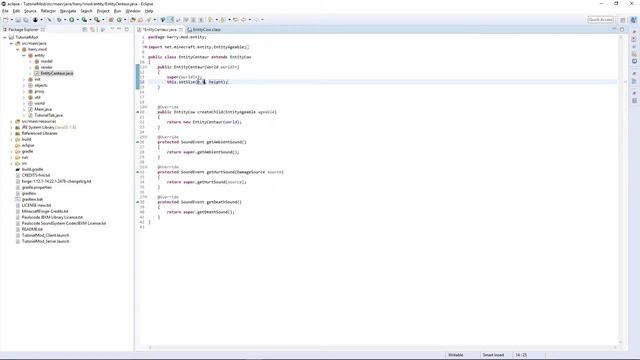This screenshot has height=360, width=640.
Task: Maximize the editor area
Action: [622, 29]
